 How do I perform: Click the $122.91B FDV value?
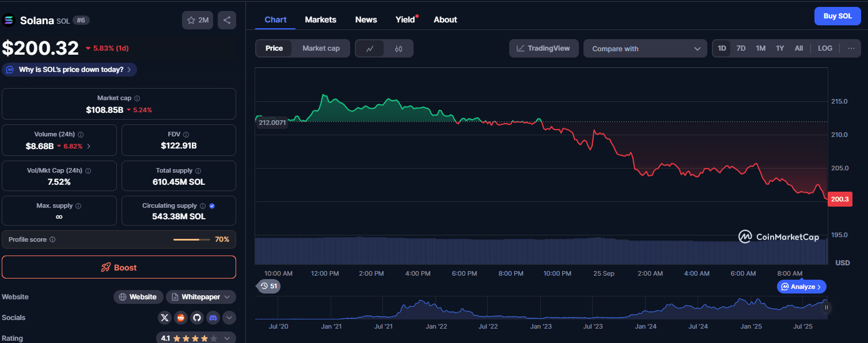179,146
